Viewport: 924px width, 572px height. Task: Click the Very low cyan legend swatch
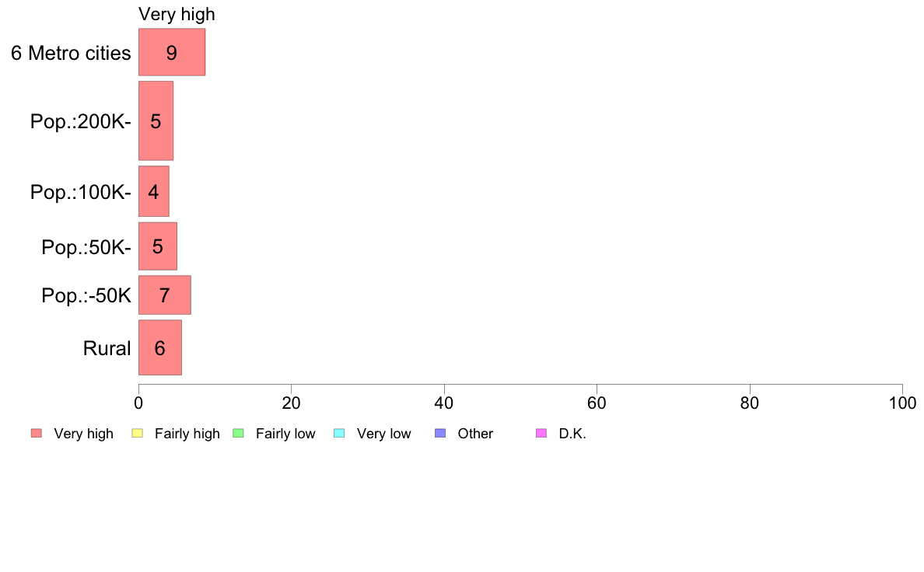(339, 434)
